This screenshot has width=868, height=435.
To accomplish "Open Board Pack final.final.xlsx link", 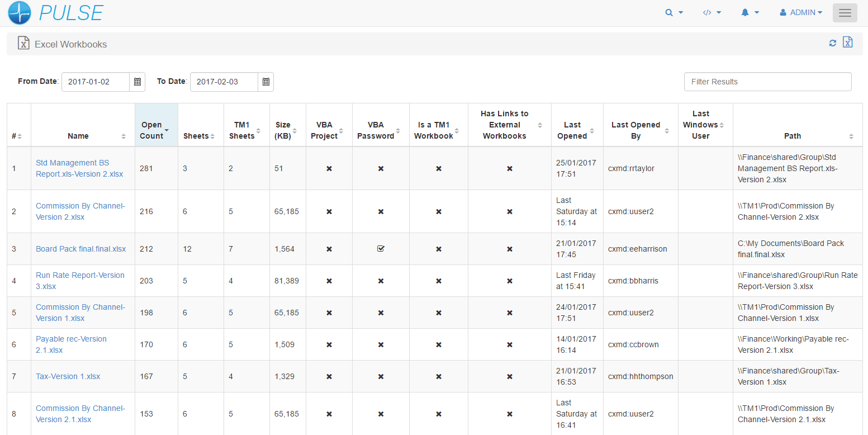I will point(80,249).
